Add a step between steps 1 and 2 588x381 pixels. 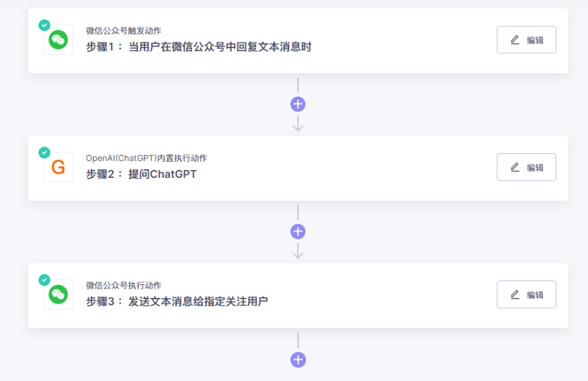(298, 104)
